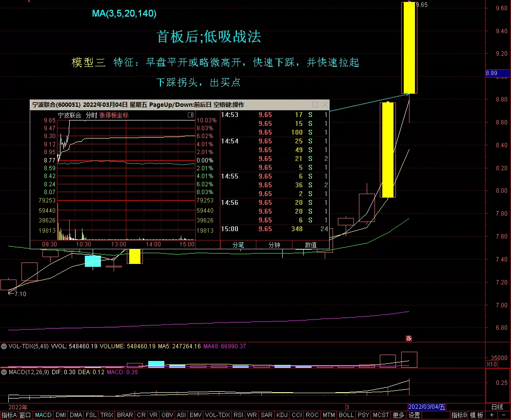The image size is (511, 420).
Task: Click the MA(3,5,20,140) label
Action: point(124,13)
